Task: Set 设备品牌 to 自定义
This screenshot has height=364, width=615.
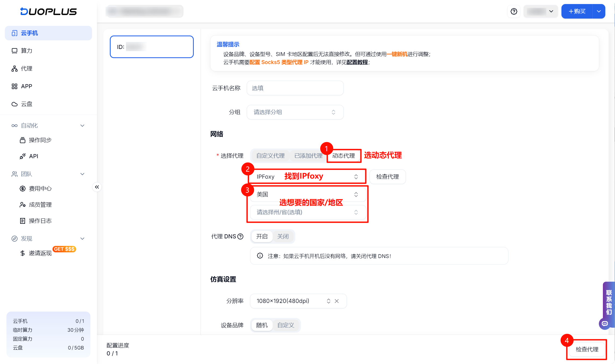Action: click(286, 325)
